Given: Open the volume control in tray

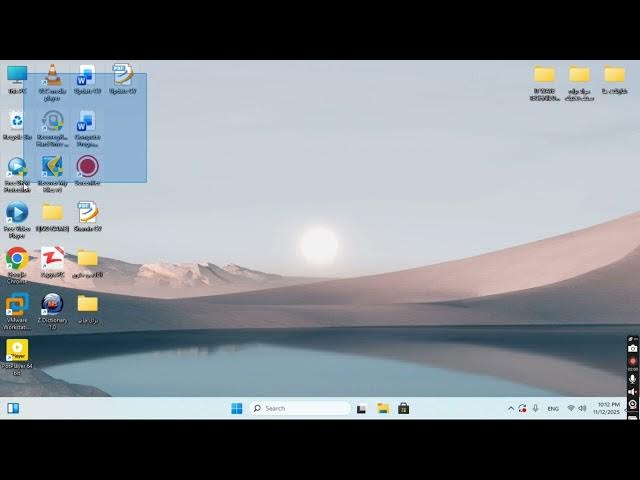Looking at the screenshot, I should pyautogui.click(x=582, y=408).
